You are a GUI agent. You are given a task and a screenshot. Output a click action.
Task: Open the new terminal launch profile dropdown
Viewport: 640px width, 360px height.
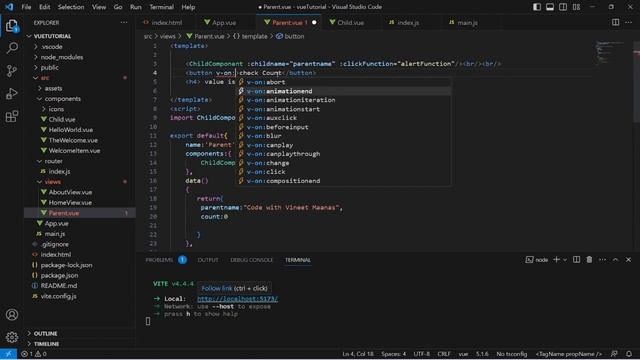(x=565, y=260)
